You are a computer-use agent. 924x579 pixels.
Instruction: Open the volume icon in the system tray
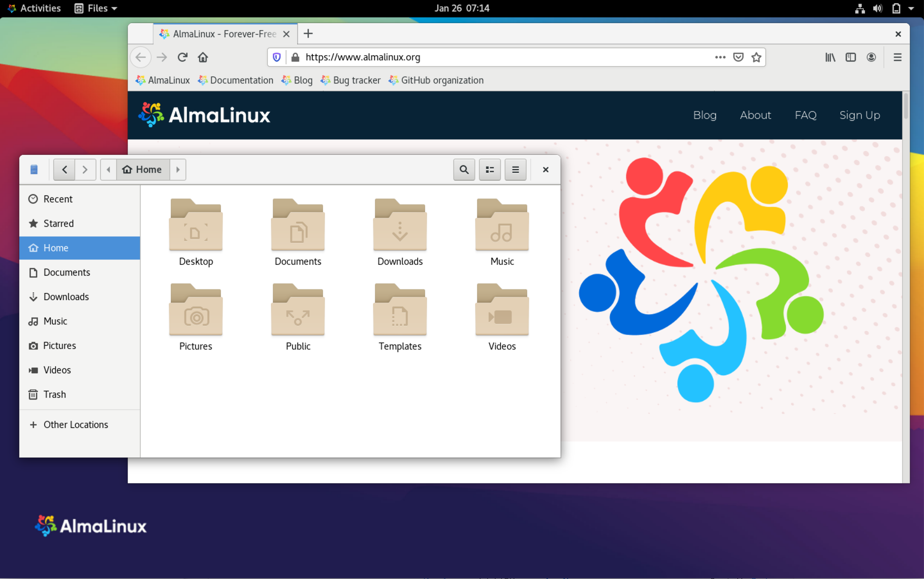[878, 8]
